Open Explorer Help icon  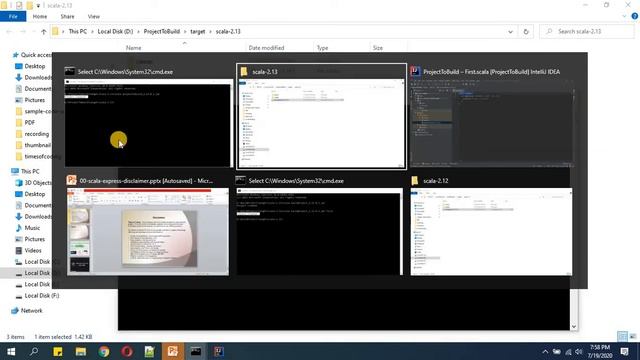pos(635,16)
